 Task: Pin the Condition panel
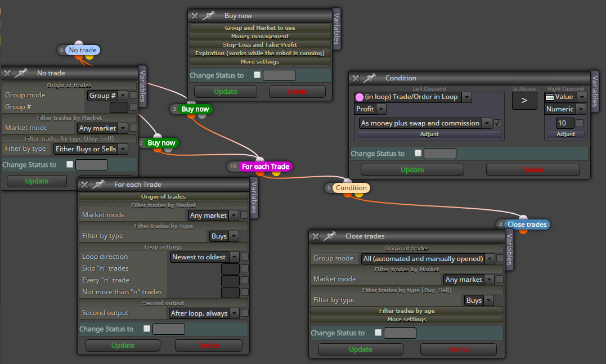tap(370, 78)
